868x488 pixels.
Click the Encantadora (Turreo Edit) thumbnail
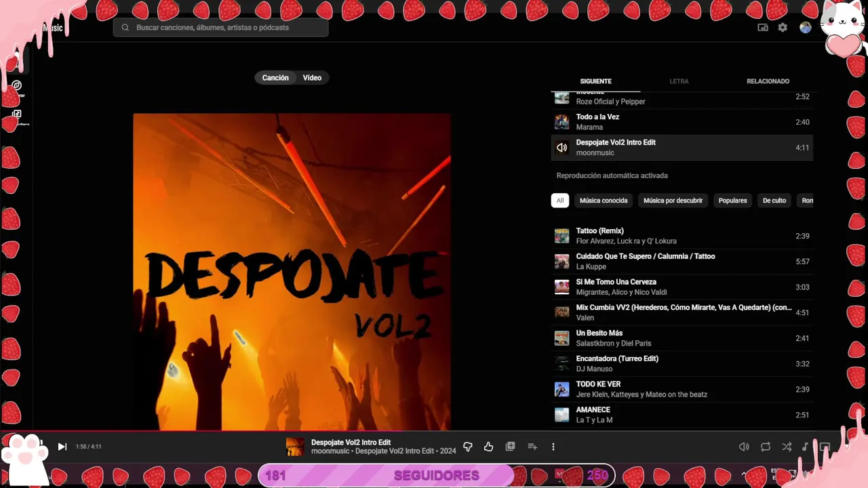pos(561,364)
